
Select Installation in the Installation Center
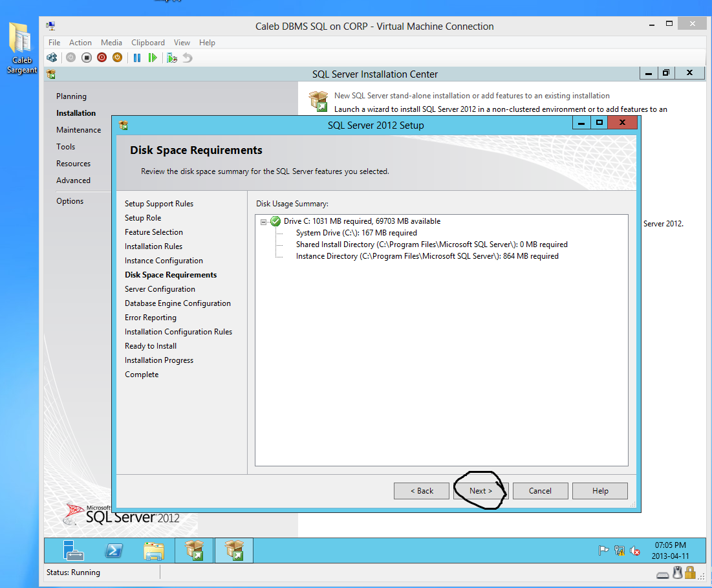(x=76, y=113)
